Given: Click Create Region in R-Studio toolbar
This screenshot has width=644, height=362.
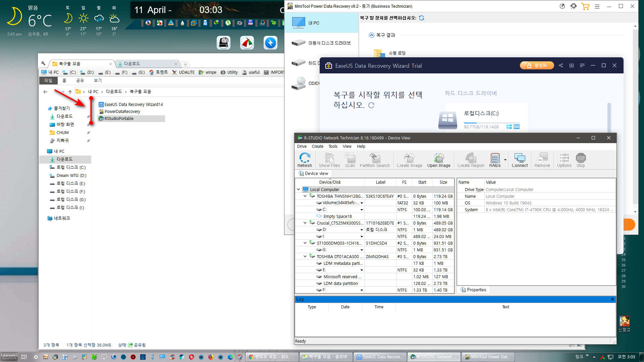Looking at the screenshot, I should pos(471,160).
